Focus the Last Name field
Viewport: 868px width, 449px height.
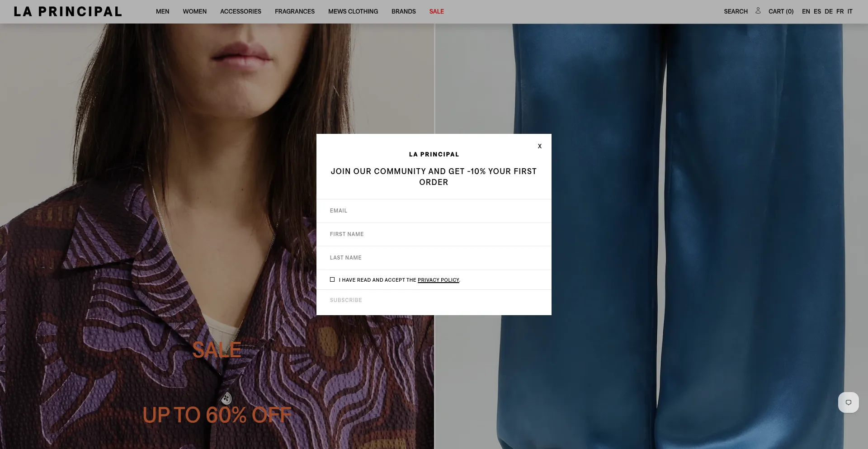tap(434, 258)
